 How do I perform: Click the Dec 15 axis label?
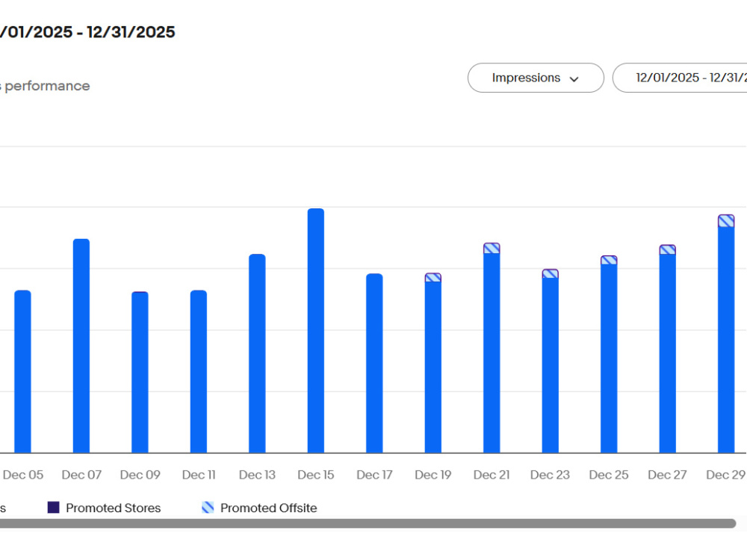pyautogui.click(x=316, y=475)
